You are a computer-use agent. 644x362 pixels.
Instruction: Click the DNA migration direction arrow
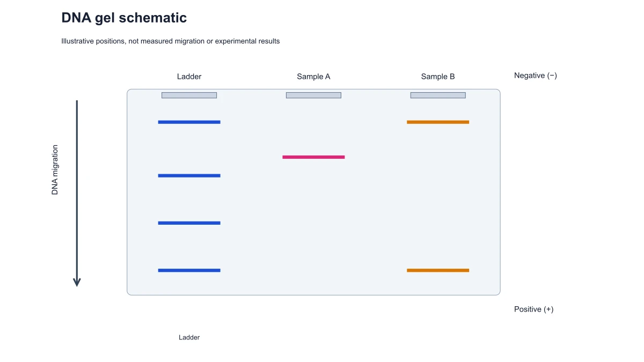click(77, 193)
